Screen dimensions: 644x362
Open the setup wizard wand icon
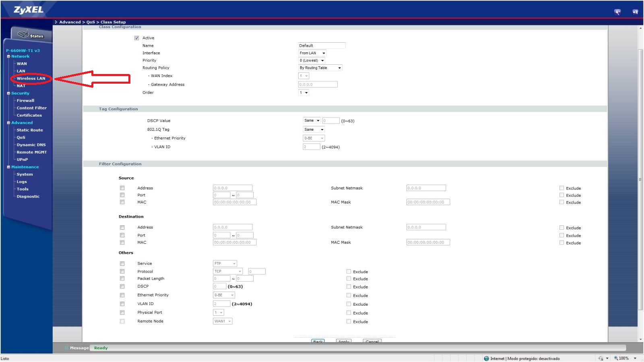coord(617,12)
